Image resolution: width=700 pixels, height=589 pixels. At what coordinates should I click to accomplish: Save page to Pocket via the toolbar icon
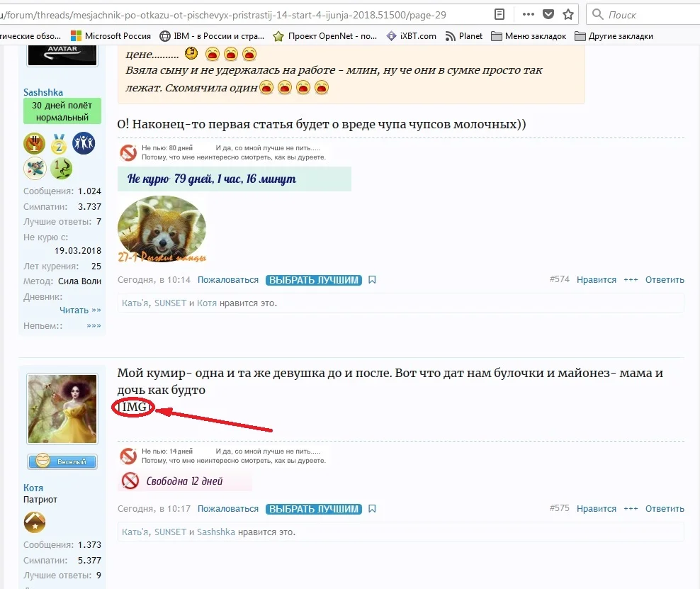click(x=548, y=13)
